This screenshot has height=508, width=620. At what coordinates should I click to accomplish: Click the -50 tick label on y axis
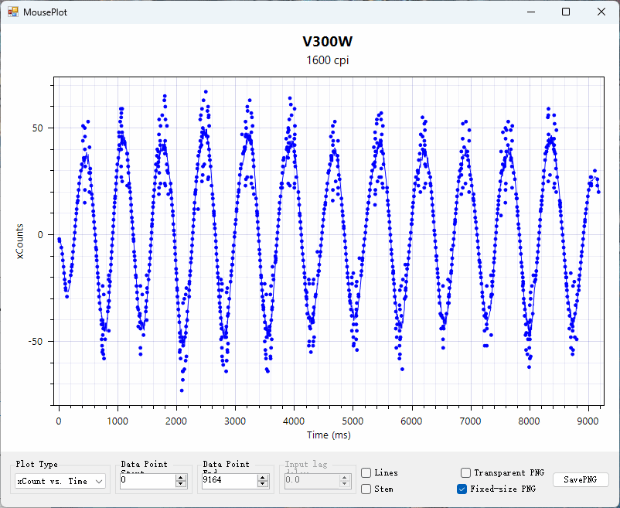(36, 341)
